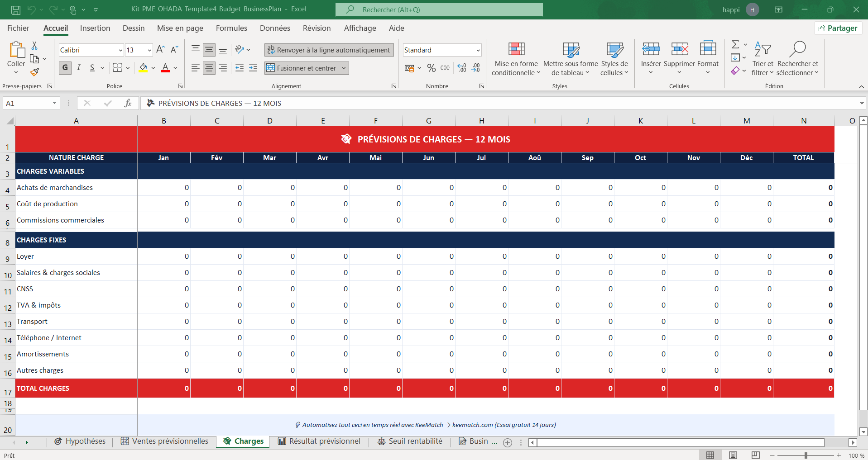Increase indent icon

pyautogui.click(x=253, y=68)
